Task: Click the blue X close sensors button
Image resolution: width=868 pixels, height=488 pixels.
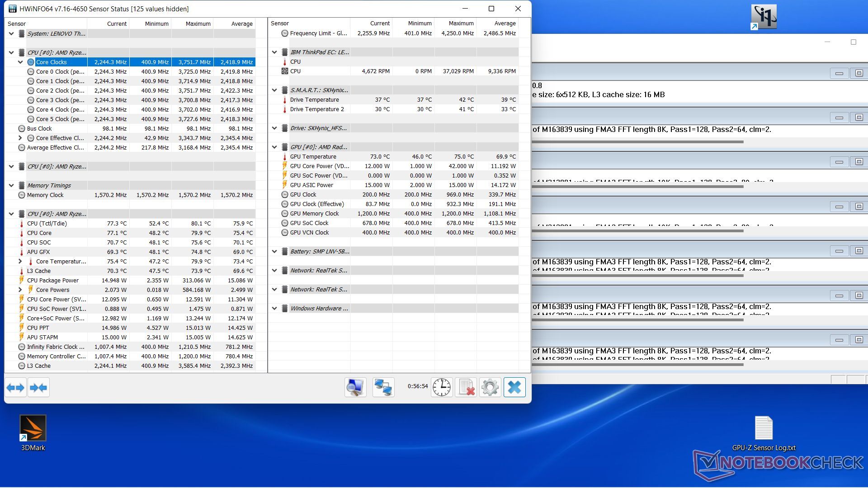Action: click(514, 388)
